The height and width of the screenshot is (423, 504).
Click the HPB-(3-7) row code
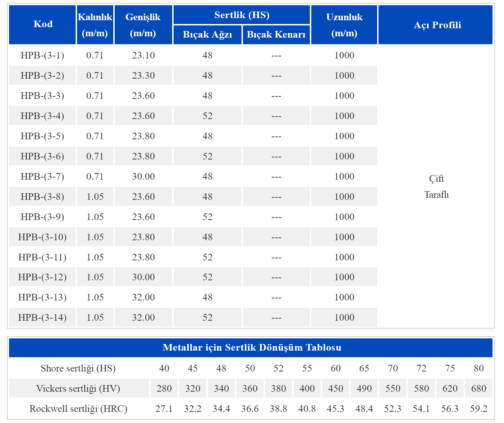(x=43, y=177)
